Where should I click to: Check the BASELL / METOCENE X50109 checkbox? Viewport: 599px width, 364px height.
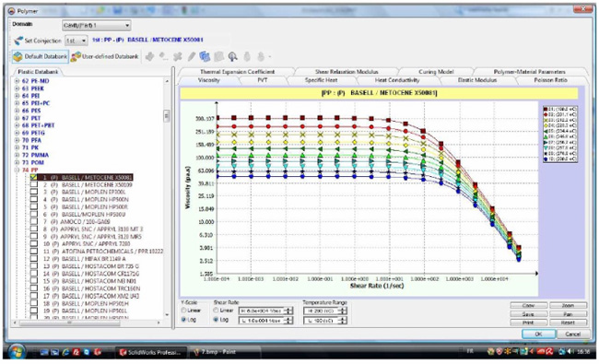(34, 184)
